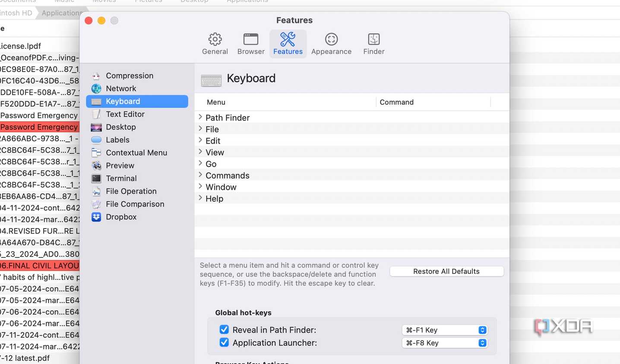The height and width of the screenshot is (364, 620).
Task: Click the Terminal sidebar icon
Action: (96, 179)
